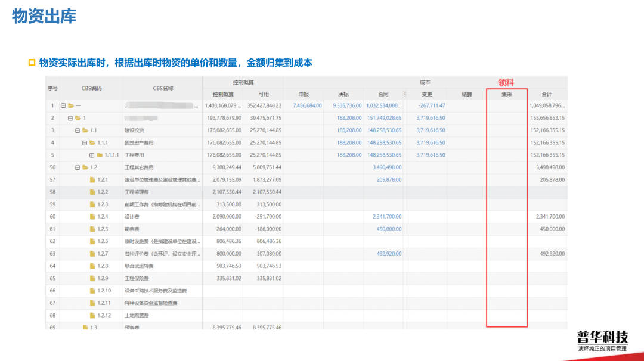The image size is (644, 361).
Task: Click the folder icon in row number 2
Action: (x=78, y=118)
